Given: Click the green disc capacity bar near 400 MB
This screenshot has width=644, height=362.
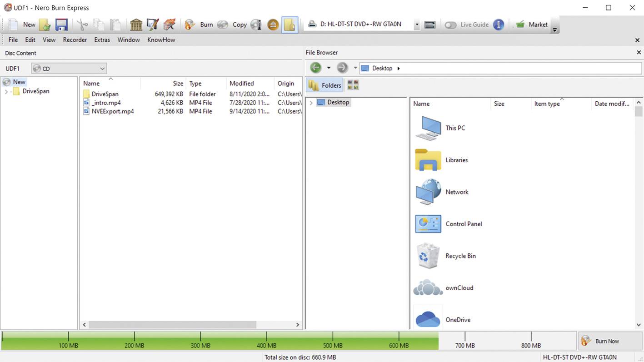Looking at the screenshot, I should click(266, 338).
